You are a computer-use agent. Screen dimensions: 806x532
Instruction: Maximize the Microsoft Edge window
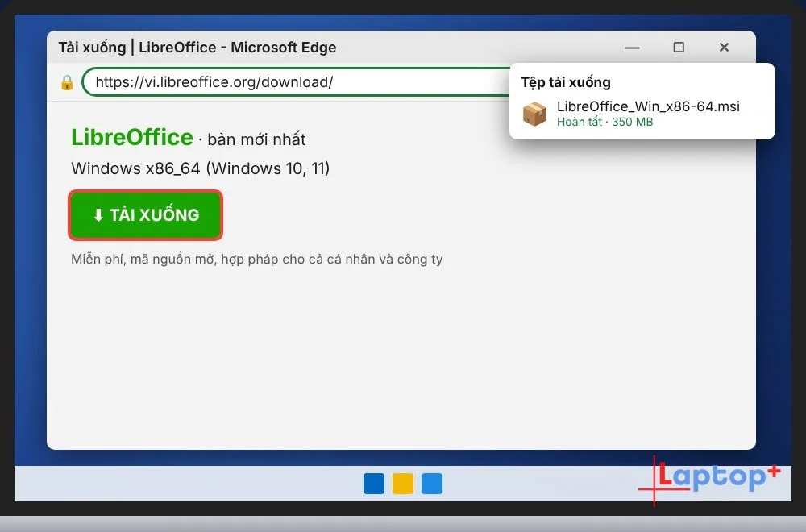pos(679,48)
